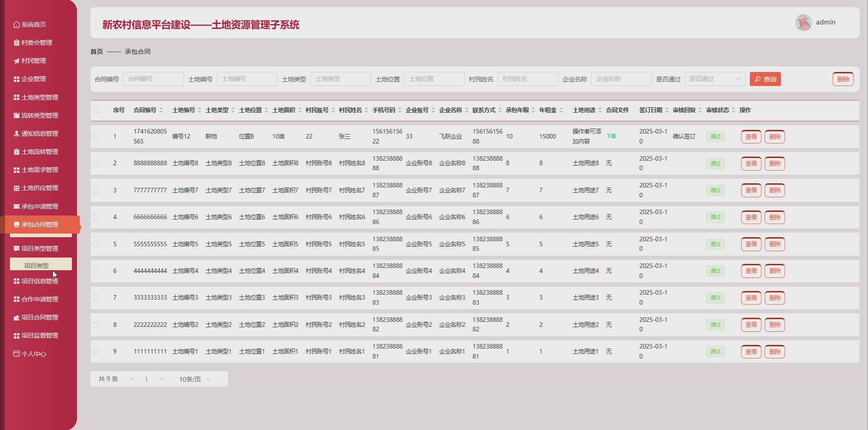The width and height of the screenshot is (868, 430).
Task: Click the grid icon beside 土地类型管理
Action: coord(17,97)
